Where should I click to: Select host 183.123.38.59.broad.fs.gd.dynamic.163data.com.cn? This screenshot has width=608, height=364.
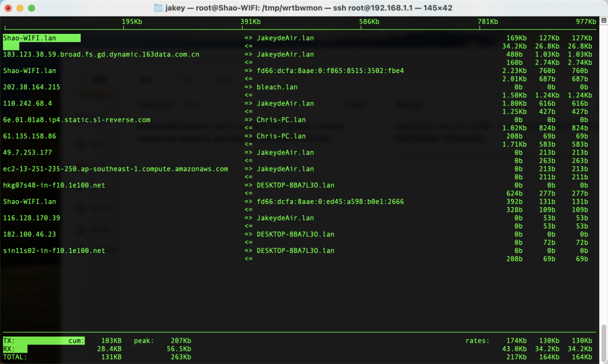click(x=101, y=55)
